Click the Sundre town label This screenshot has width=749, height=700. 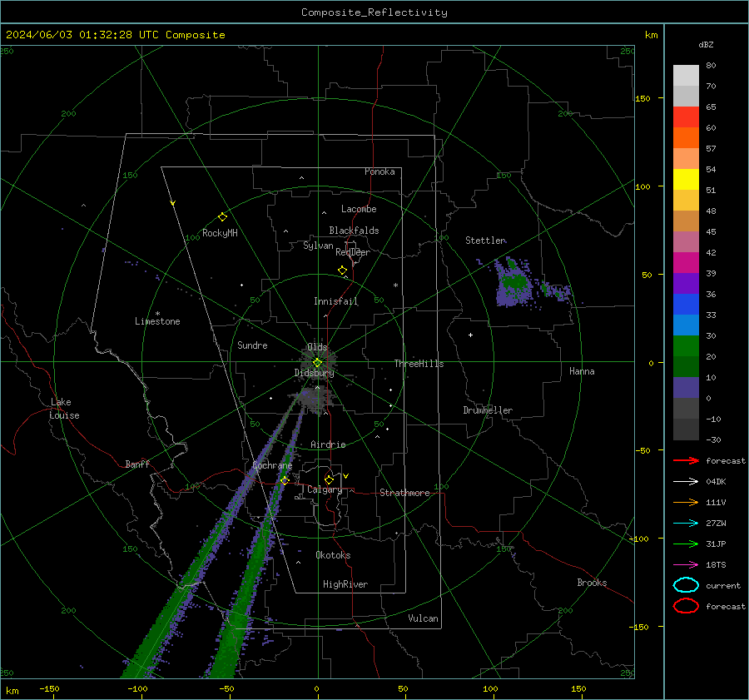[x=252, y=345]
